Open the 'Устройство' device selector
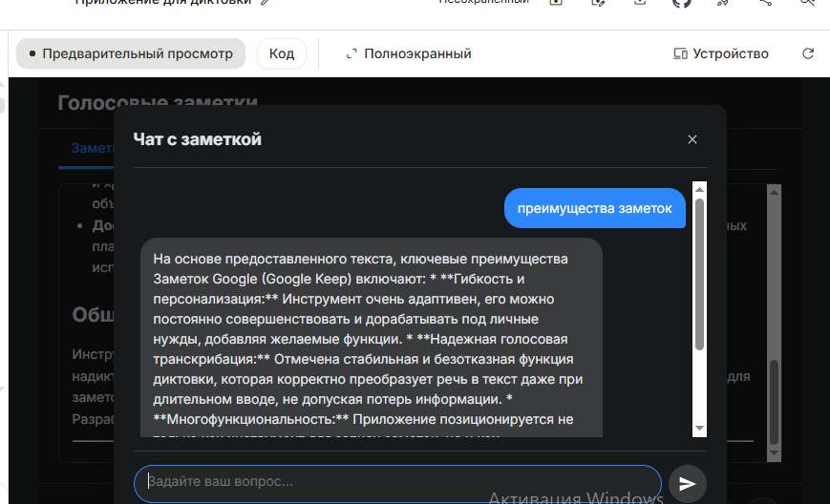This screenshot has height=504, width=830. click(x=720, y=53)
